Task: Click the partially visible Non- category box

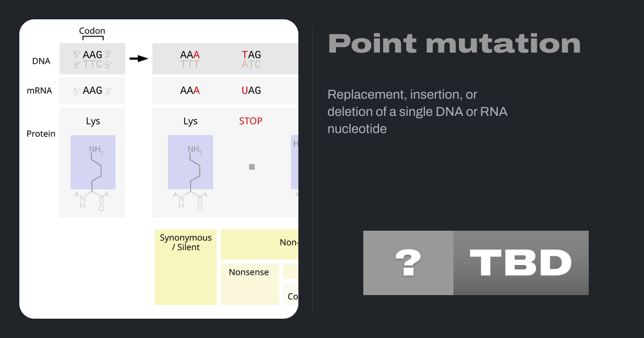Action: point(260,244)
